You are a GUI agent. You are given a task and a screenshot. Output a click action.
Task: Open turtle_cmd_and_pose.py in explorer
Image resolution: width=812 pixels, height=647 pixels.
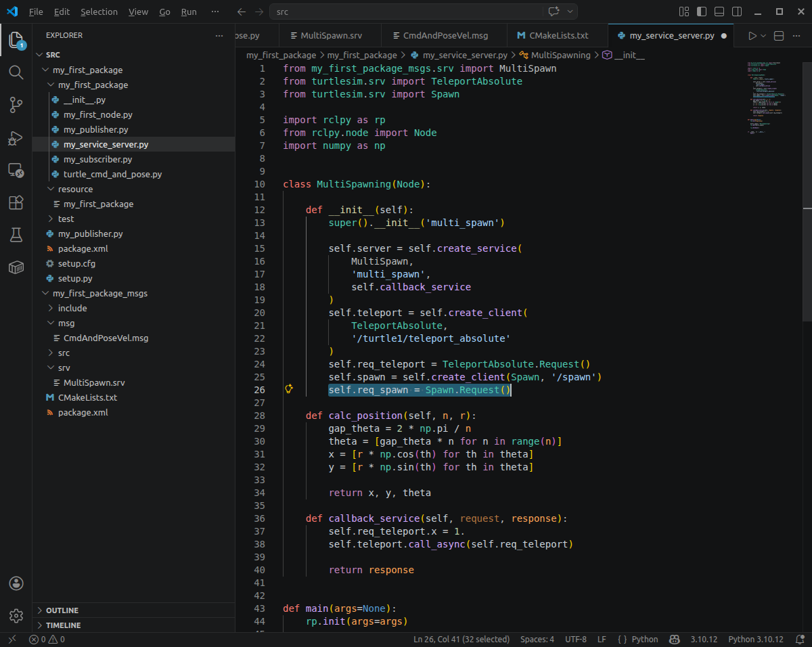(112, 174)
